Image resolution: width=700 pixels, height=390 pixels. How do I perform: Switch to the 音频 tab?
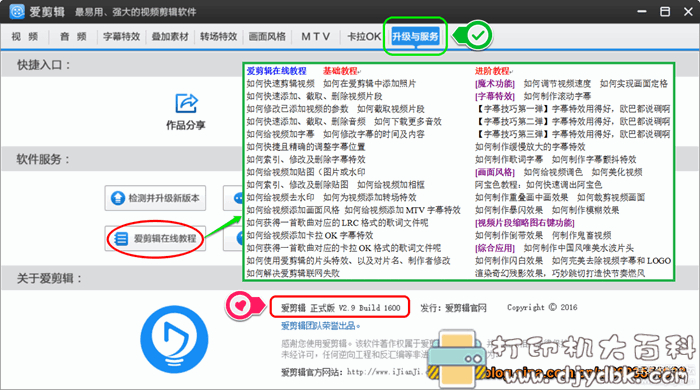tap(73, 37)
